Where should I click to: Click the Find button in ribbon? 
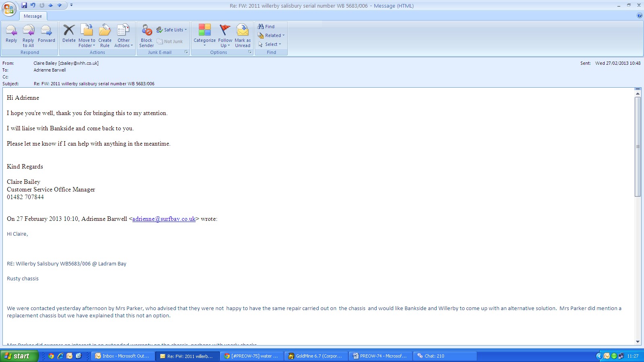click(266, 27)
